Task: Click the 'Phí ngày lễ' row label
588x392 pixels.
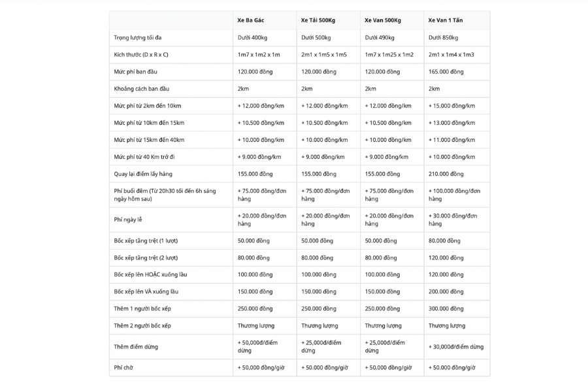Action: (x=127, y=220)
